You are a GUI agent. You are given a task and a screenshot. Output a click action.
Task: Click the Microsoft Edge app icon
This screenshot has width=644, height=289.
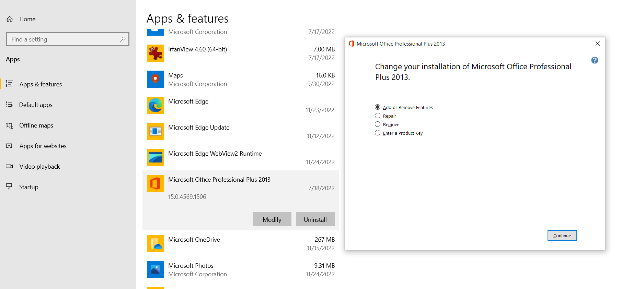156,105
